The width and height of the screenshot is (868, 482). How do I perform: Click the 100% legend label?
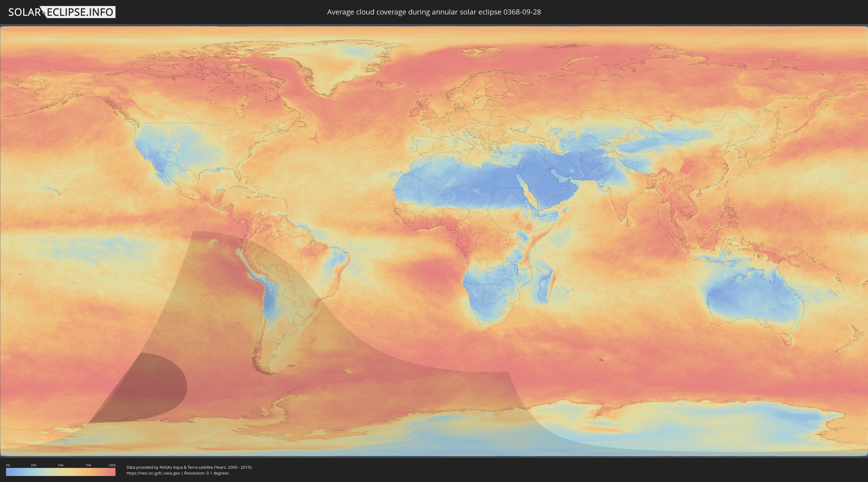point(112,465)
